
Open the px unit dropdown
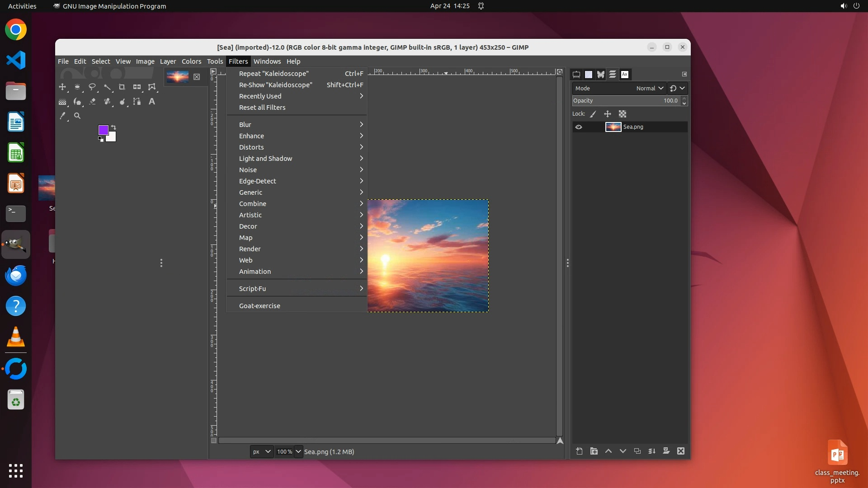262,451
